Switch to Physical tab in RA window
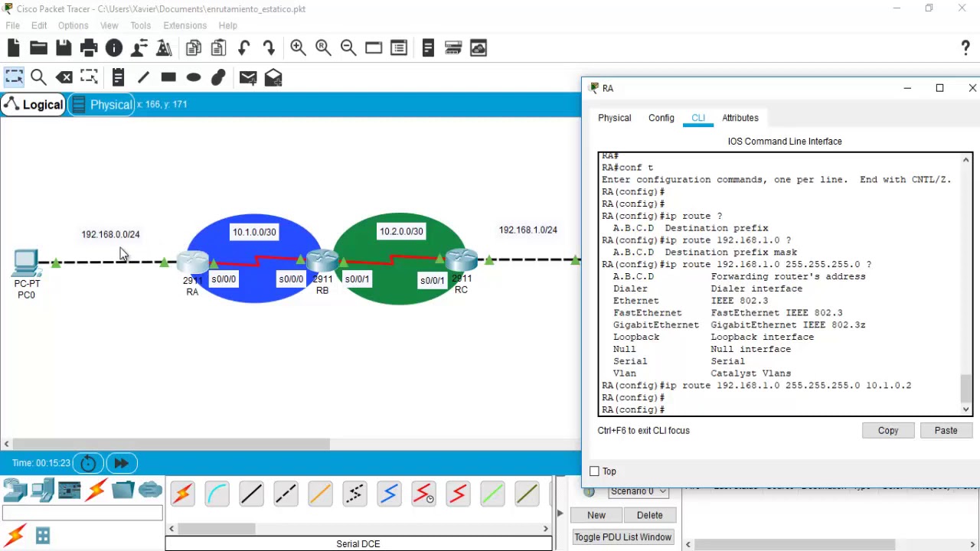980x551 pixels. coord(614,118)
